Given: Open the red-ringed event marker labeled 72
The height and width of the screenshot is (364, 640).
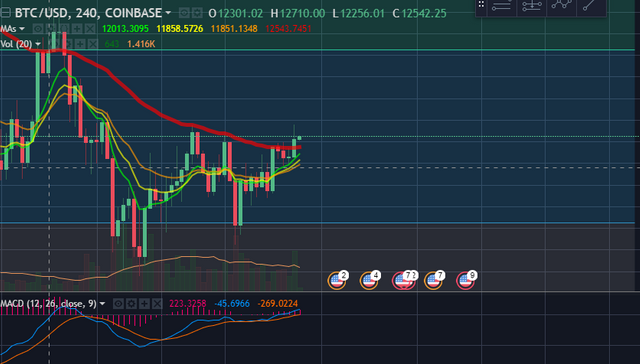Looking at the screenshot, I should coord(404,280).
